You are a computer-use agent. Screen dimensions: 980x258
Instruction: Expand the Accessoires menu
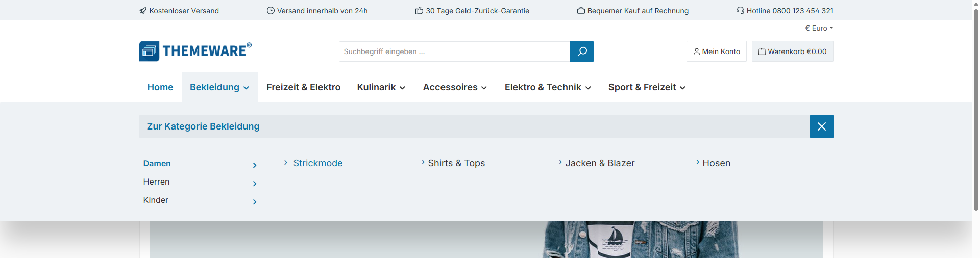[x=455, y=87]
